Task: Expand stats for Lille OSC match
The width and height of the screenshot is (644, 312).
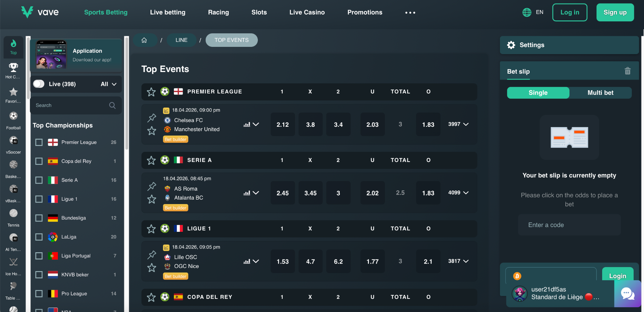Action: coord(251,261)
